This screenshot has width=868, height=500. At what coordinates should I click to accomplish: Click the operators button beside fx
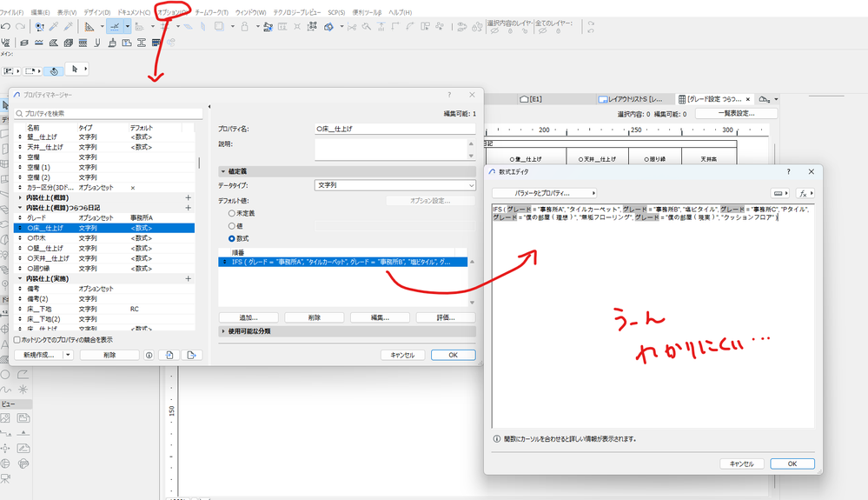[x=780, y=193]
